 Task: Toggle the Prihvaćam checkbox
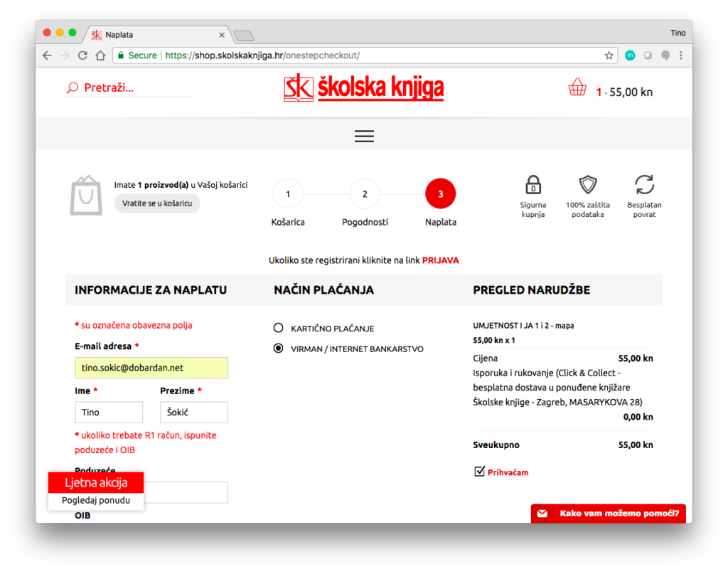coord(479,471)
